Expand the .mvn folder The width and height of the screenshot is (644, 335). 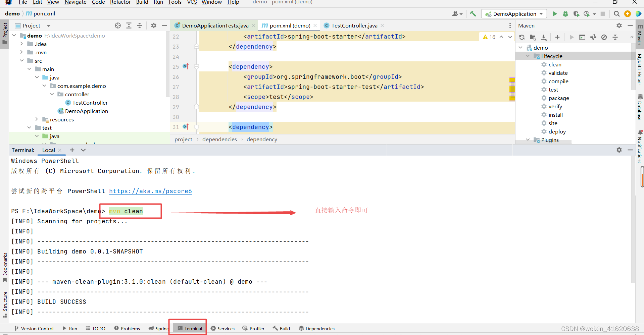click(21, 52)
